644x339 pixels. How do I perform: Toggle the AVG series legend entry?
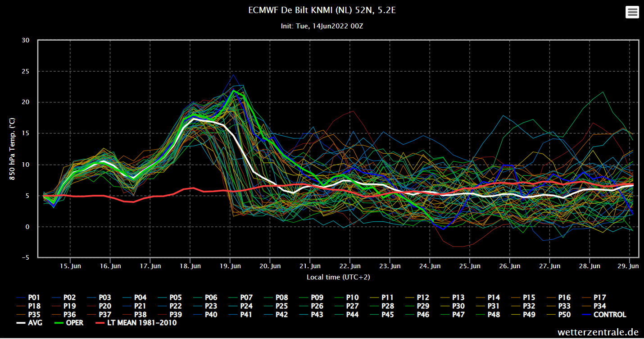click(30, 323)
